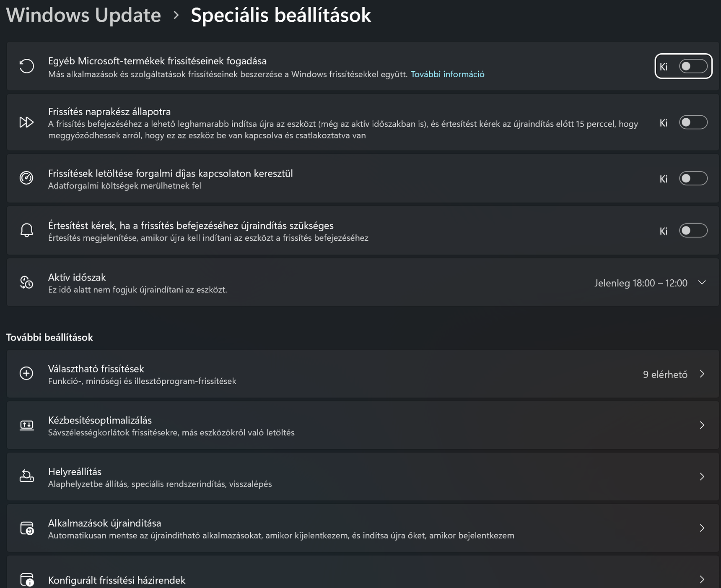Click the plus circle icon for Választható frissítések
This screenshot has width=721, height=588.
pos(26,374)
